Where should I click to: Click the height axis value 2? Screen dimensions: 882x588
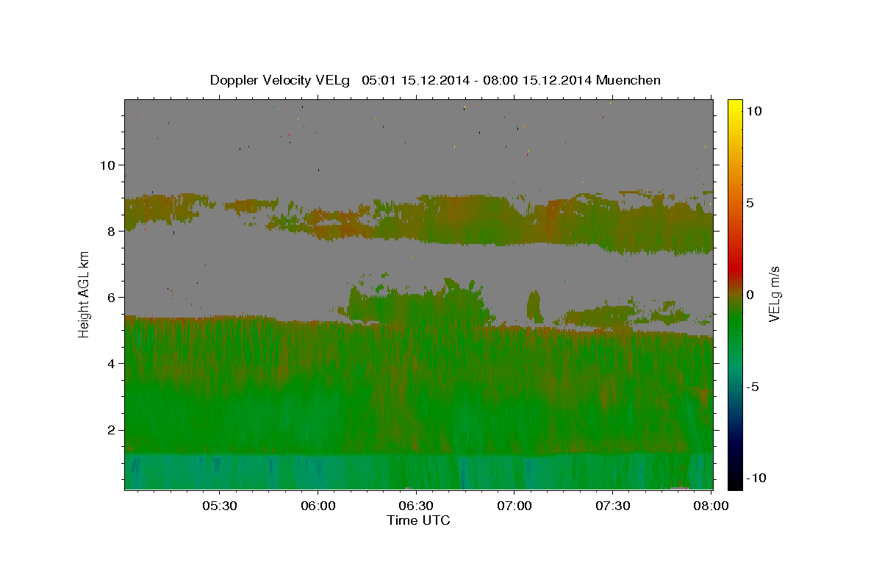(112, 429)
